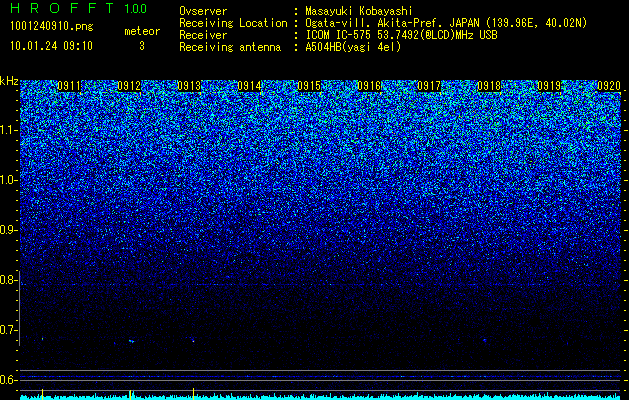Click the 0912 time marker
The width and height of the screenshot is (629, 400).
tap(129, 86)
